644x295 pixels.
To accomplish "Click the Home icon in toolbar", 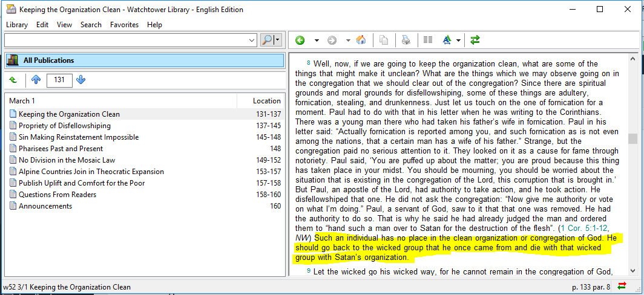I will point(361,41).
